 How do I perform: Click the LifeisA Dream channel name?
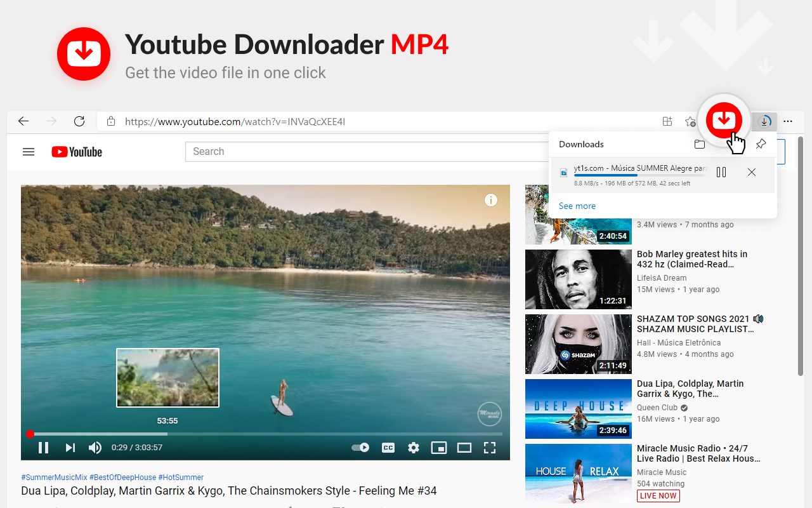point(662,278)
